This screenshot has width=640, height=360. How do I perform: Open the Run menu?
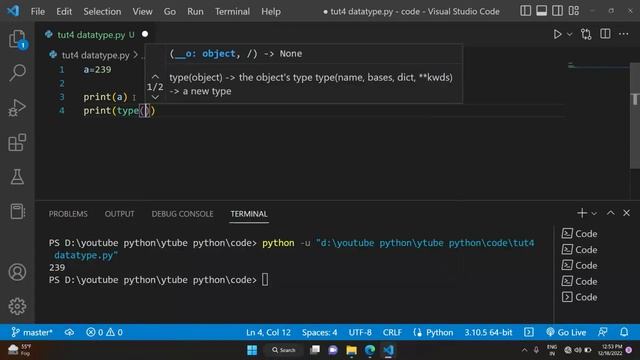click(195, 11)
